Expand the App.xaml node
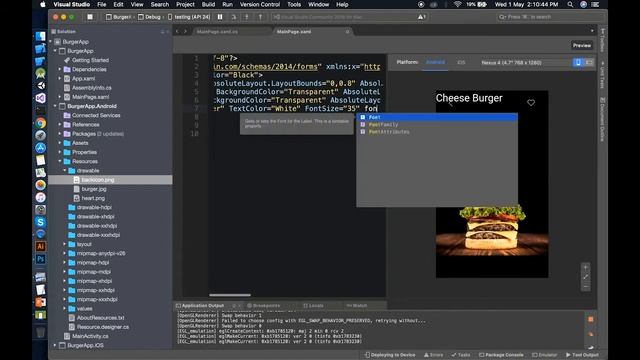Image resolution: width=640 pixels, height=360 pixels. (x=60, y=78)
